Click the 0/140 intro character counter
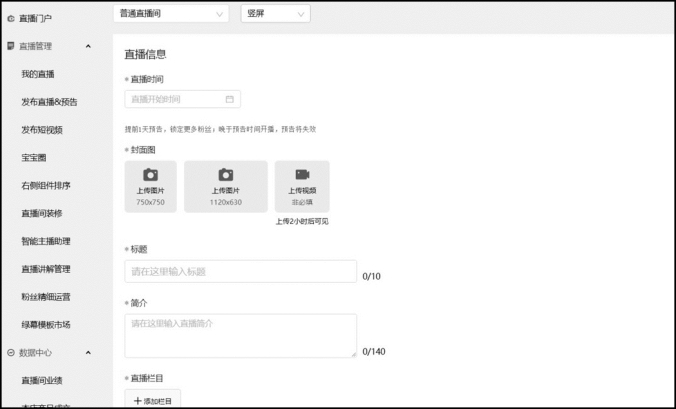676x409 pixels. pyautogui.click(x=374, y=352)
